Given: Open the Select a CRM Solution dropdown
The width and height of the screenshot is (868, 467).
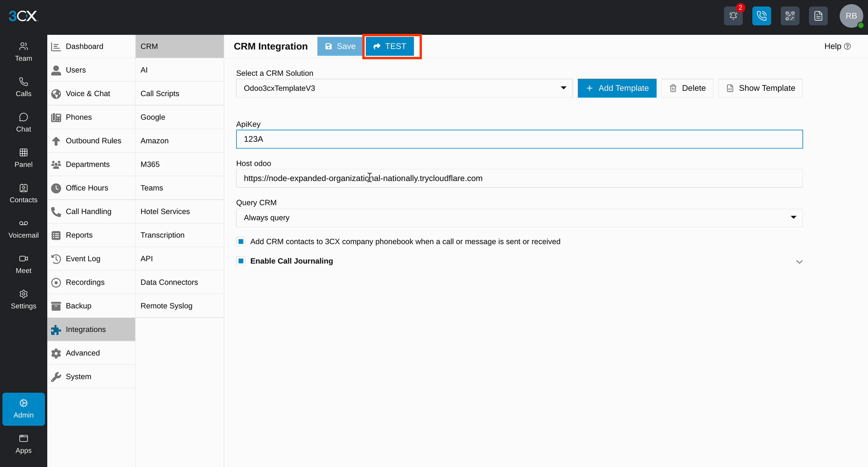Looking at the screenshot, I should click(x=404, y=88).
